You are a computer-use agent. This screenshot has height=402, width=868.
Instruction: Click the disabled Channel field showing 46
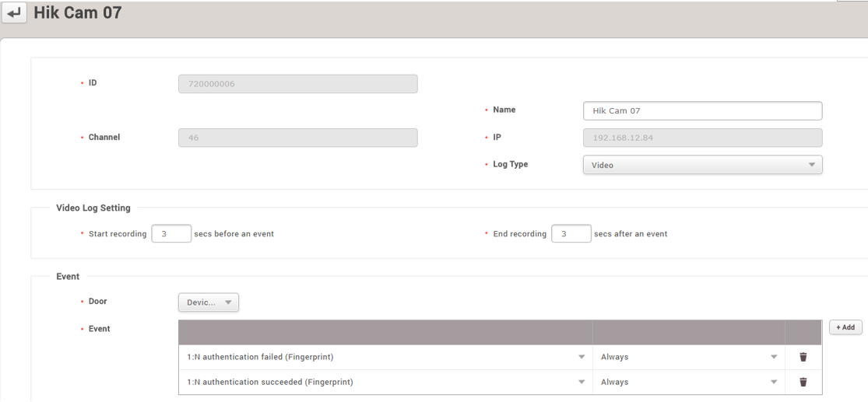click(x=298, y=138)
